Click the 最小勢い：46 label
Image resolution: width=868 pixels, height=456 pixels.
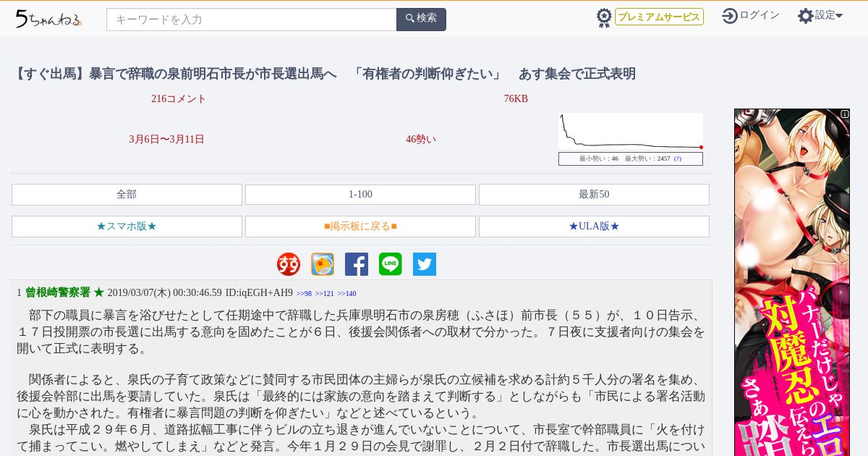[598, 159]
